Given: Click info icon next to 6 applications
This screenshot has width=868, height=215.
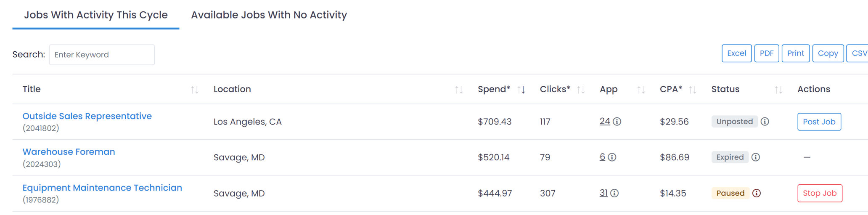Looking at the screenshot, I should pos(612,157).
